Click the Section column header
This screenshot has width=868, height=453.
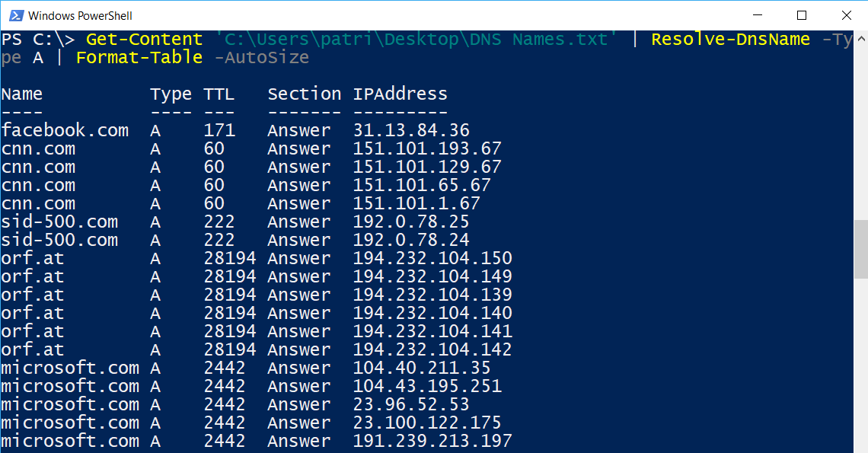(x=304, y=94)
